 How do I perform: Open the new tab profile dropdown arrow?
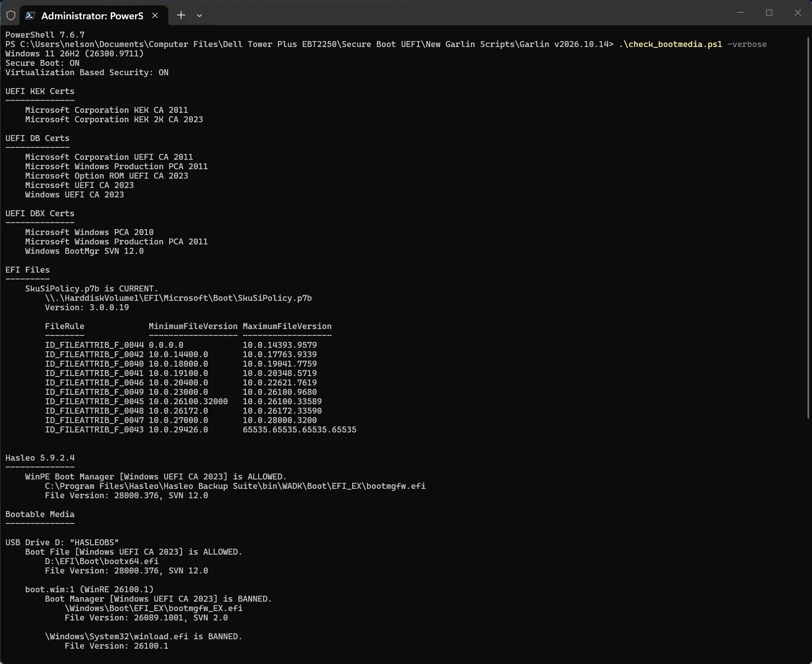199,15
